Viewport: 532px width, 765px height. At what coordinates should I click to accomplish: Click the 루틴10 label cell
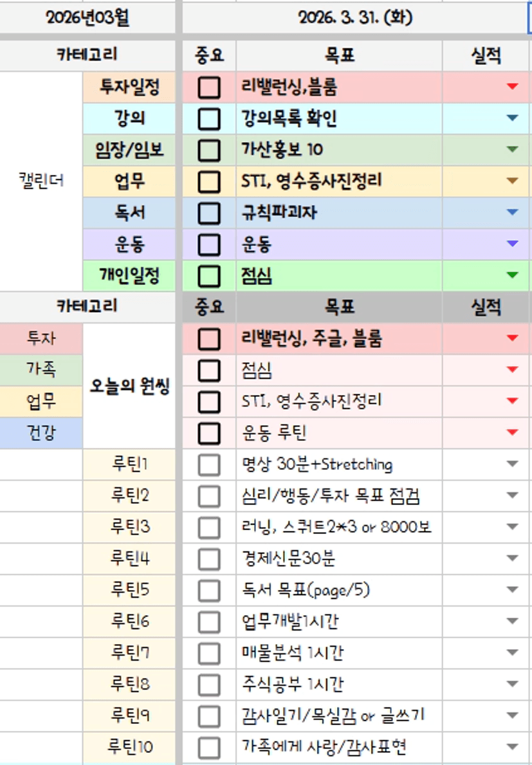pyautogui.click(x=129, y=747)
